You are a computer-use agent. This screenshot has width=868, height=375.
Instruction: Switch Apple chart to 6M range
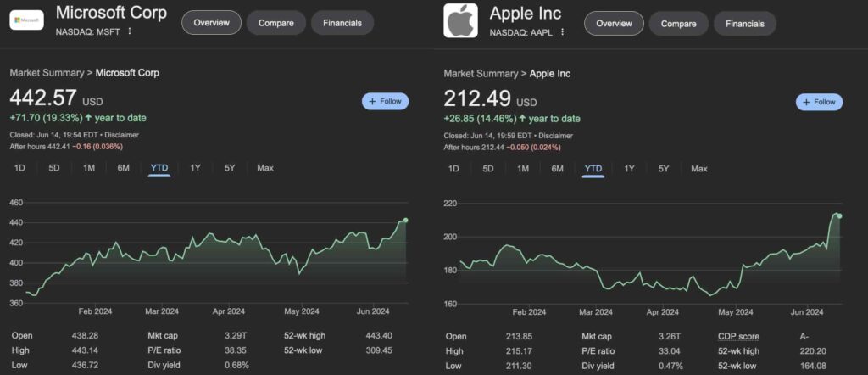coord(557,169)
